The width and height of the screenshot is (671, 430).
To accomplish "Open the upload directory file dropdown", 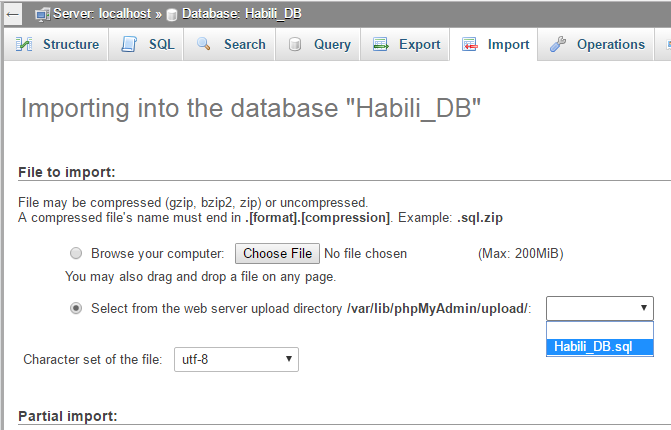I will pyautogui.click(x=599, y=308).
